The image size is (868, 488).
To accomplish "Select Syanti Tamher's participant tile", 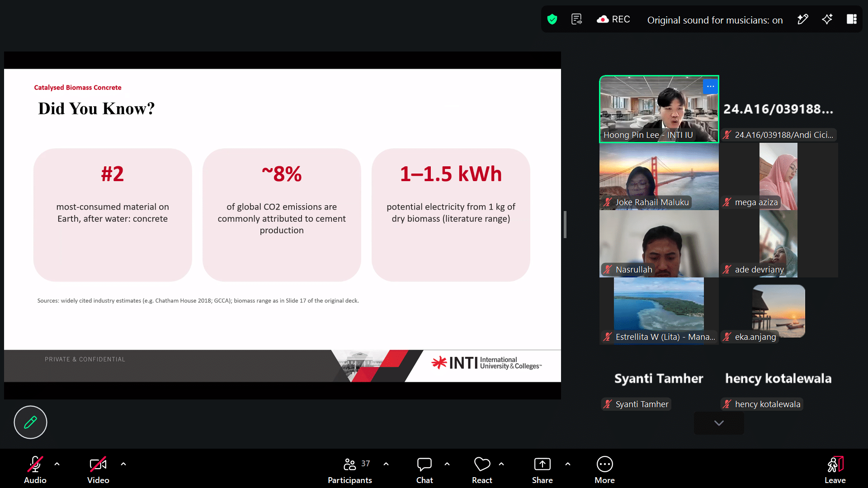I will click(x=659, y=379).
